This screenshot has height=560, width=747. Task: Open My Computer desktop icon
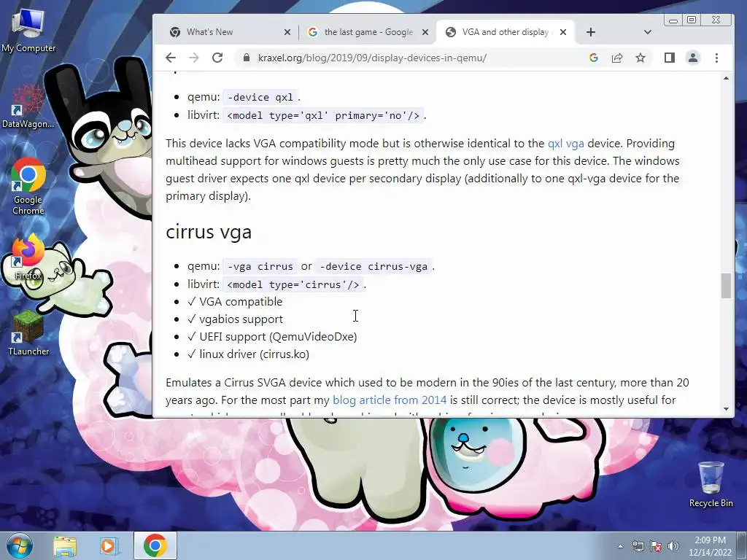pos(28,29)
